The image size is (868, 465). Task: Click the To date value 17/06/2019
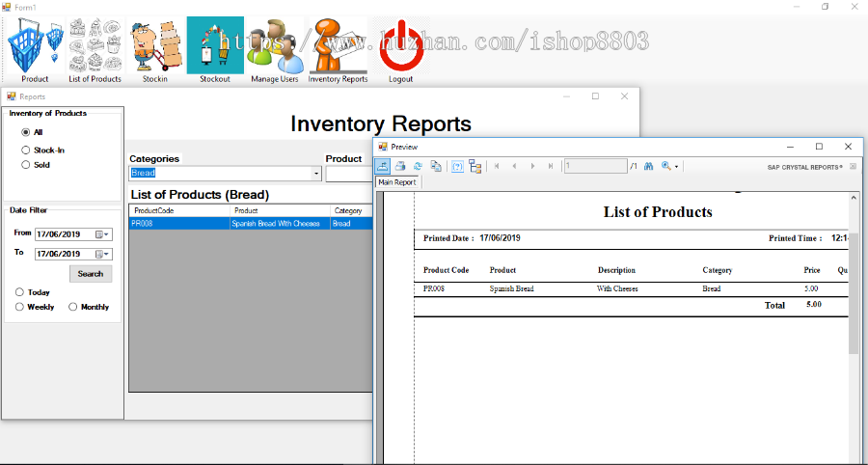pos(59,254)
